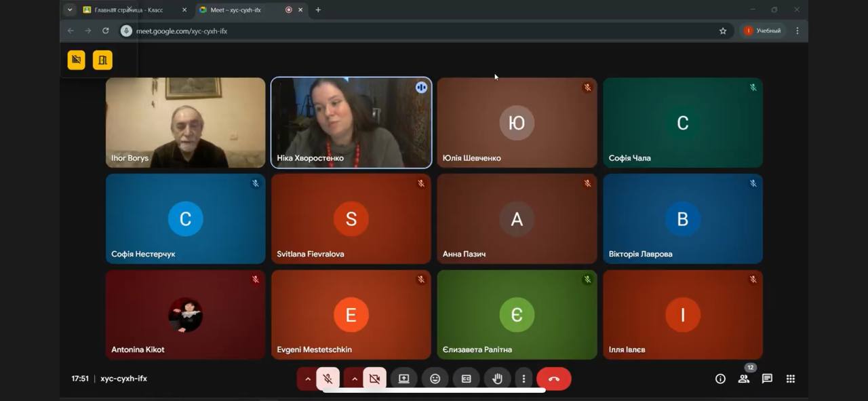The width and height of the screenshot is (868, 401).
Task: Open meeting details info icon
Action: [x=720, y=379]
